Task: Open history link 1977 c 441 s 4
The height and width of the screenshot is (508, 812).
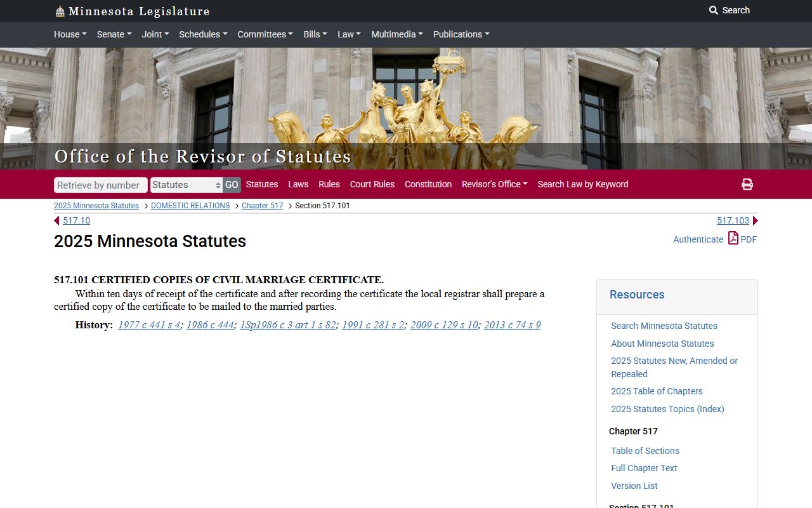Action: (149, 325)
